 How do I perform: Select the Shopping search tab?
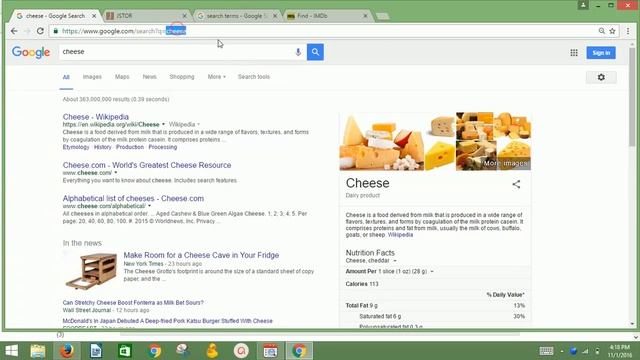(182, 77)
